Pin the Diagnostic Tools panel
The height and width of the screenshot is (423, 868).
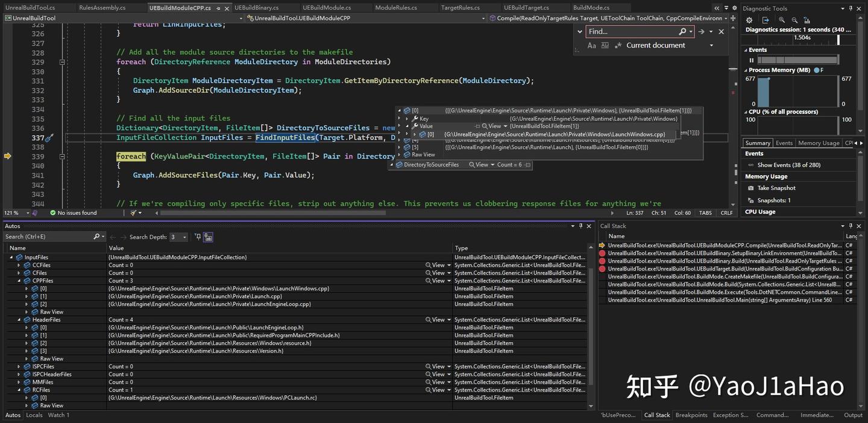point(851,8)
